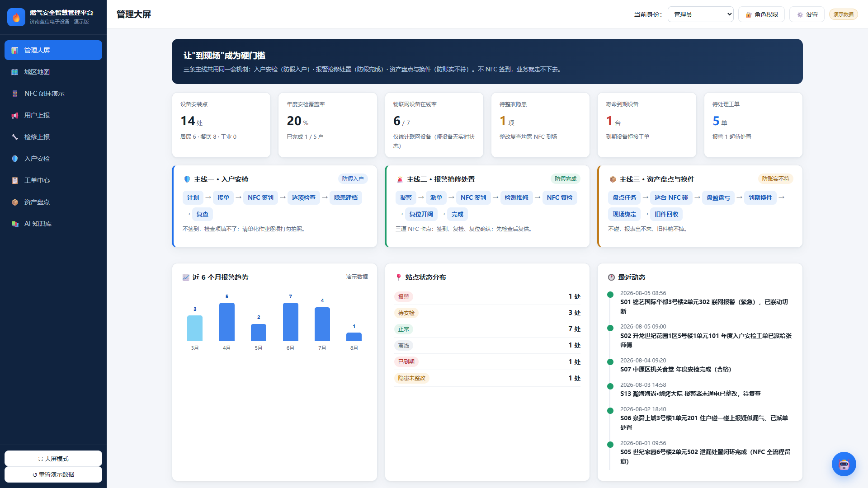Screen dimensions: 868x488
Task: Click the 防账实不符 tag
Action: tap(775, 179)
